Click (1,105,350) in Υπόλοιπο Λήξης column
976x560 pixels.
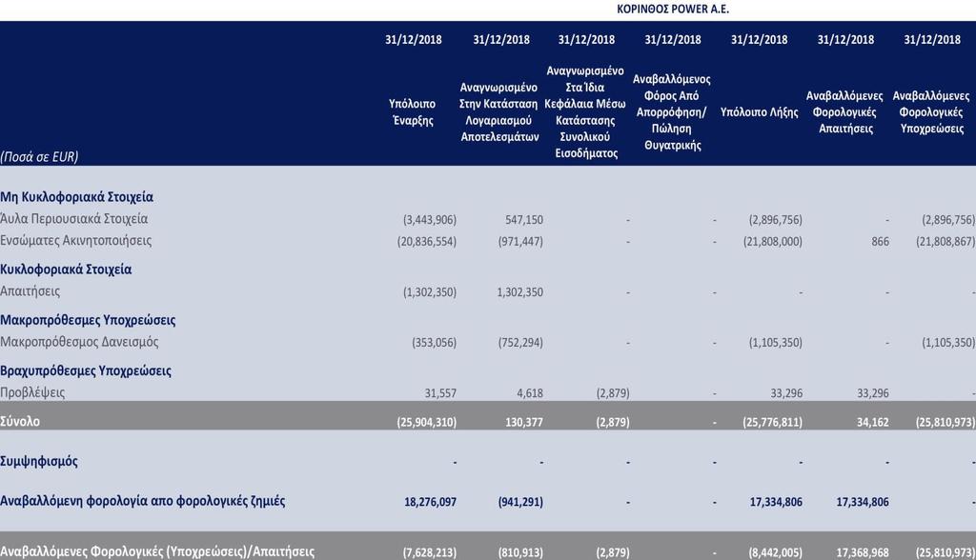point(776,343)
